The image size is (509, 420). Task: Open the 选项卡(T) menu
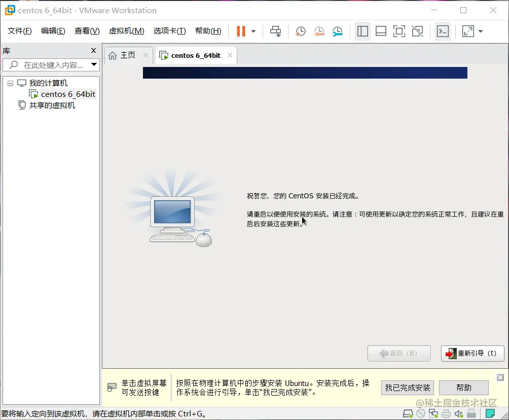tap(170, 31)
